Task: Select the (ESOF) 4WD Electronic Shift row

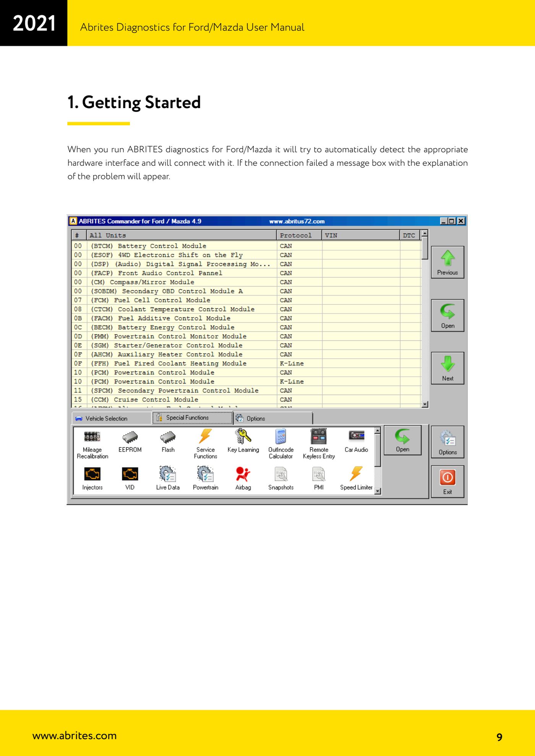Action: (x=246, y=255)
